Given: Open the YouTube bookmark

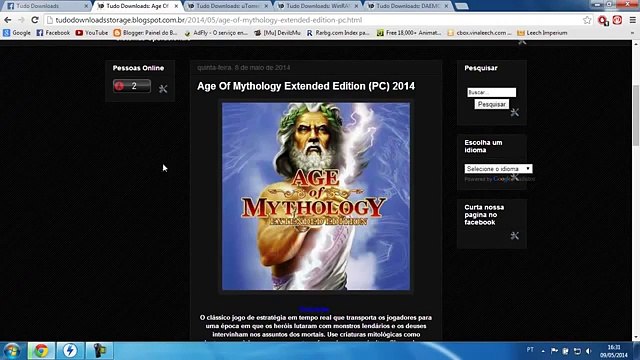Looking at the screenshot, I should [x=92, y=33].
